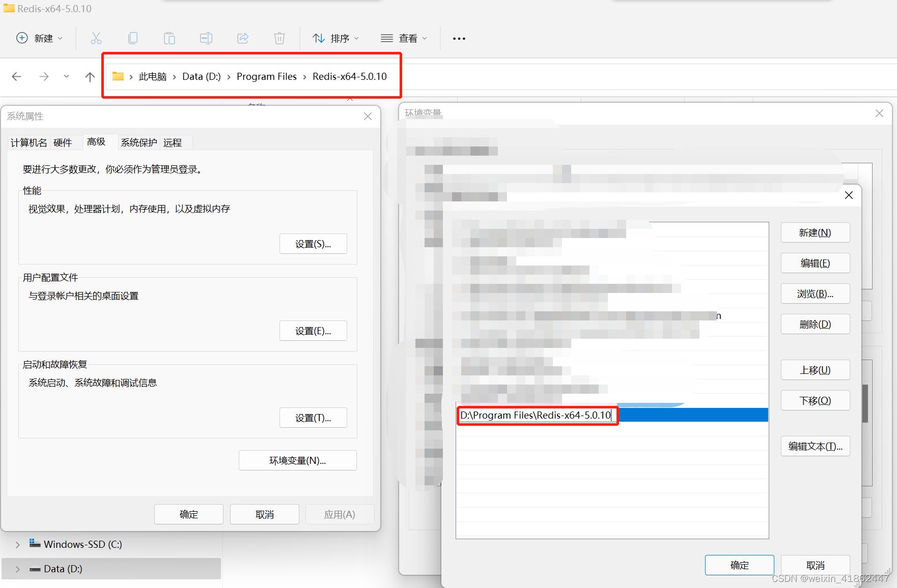The height and width of the screenshot is (588, 897).
Task: Open the 排序 sort dropdown
Action: coord(335,38)
